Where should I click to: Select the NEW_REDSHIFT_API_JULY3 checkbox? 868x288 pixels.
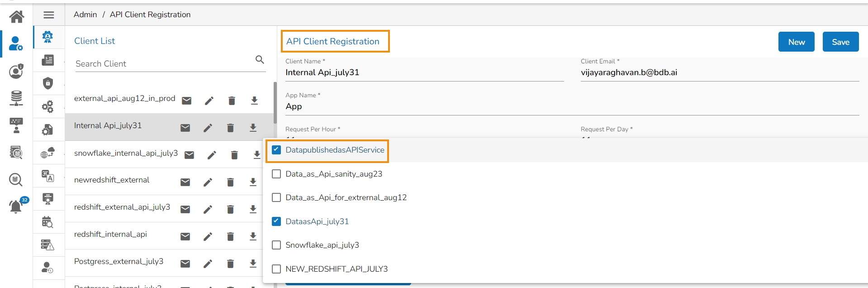pos(276,269)
